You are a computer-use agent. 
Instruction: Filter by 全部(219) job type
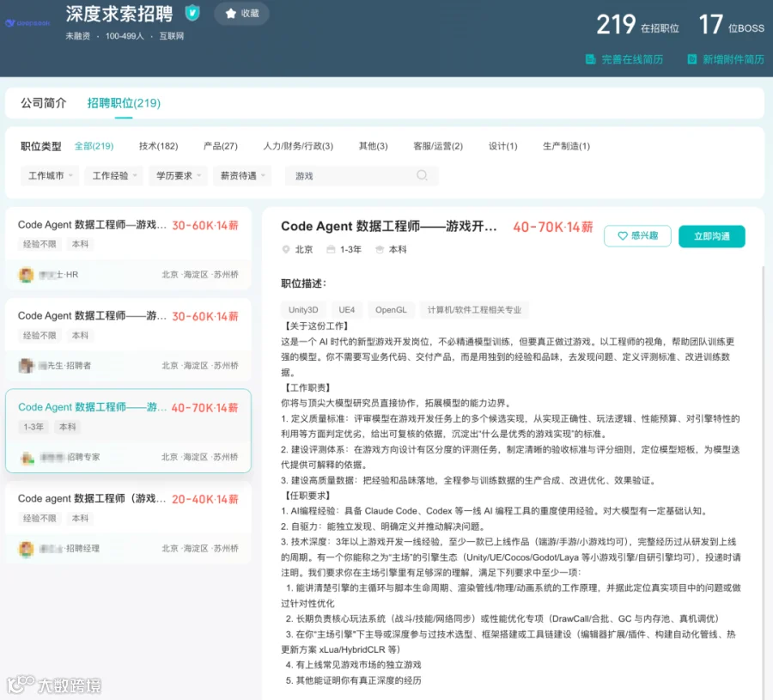94,146
